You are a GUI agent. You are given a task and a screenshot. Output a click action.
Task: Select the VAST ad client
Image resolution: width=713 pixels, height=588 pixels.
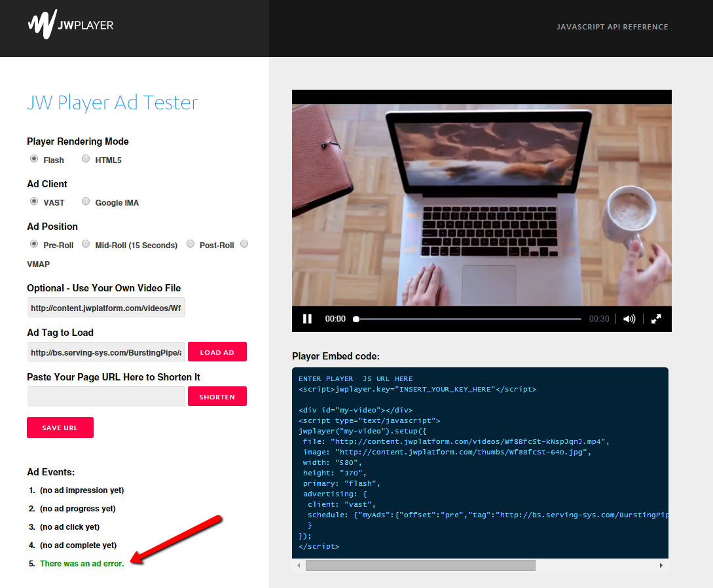click(x=33, y=201)
